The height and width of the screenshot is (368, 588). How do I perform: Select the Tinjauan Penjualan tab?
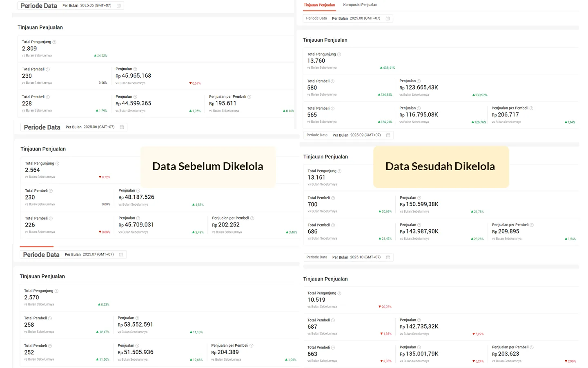tap(319, 5)
